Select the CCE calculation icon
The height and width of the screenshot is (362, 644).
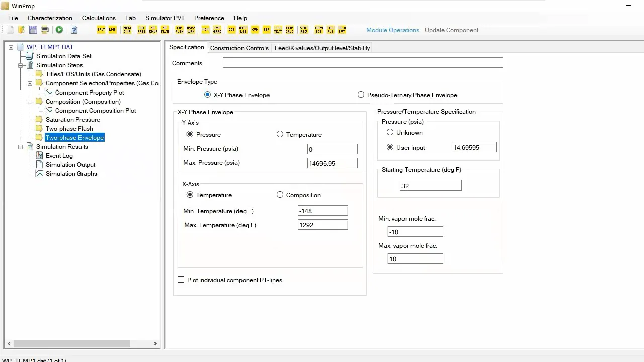[x=232, y=30]
